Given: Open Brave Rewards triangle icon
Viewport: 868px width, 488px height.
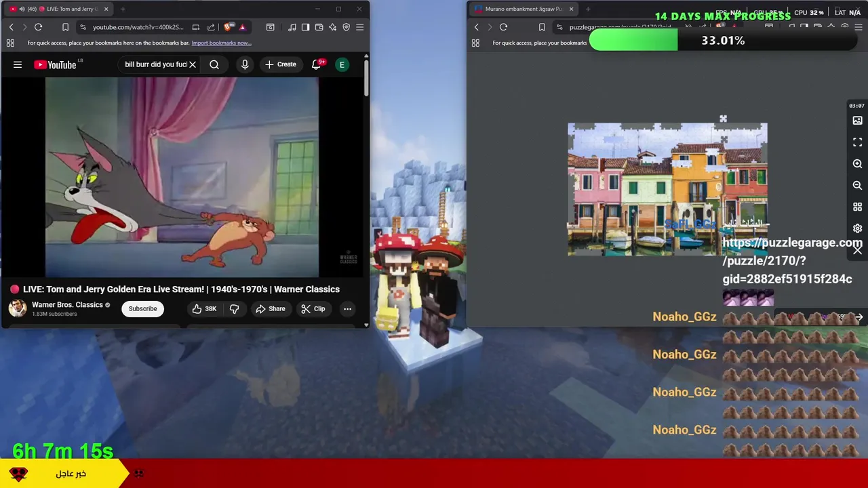Looking at the screenshot, I should pyautogui.click(x=242, y=27).
